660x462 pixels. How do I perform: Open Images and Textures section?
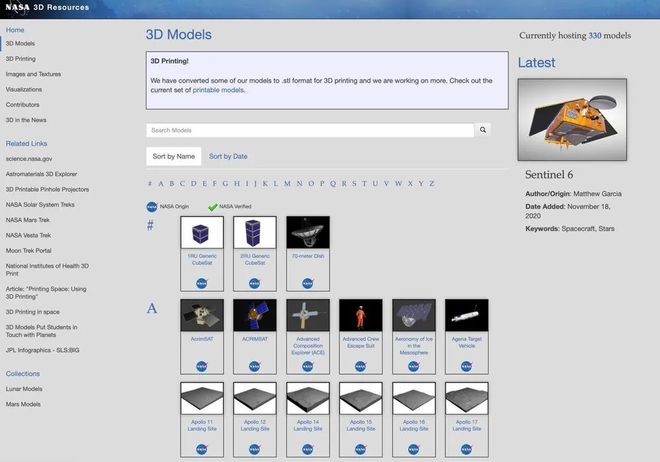[x=33, y=74]
